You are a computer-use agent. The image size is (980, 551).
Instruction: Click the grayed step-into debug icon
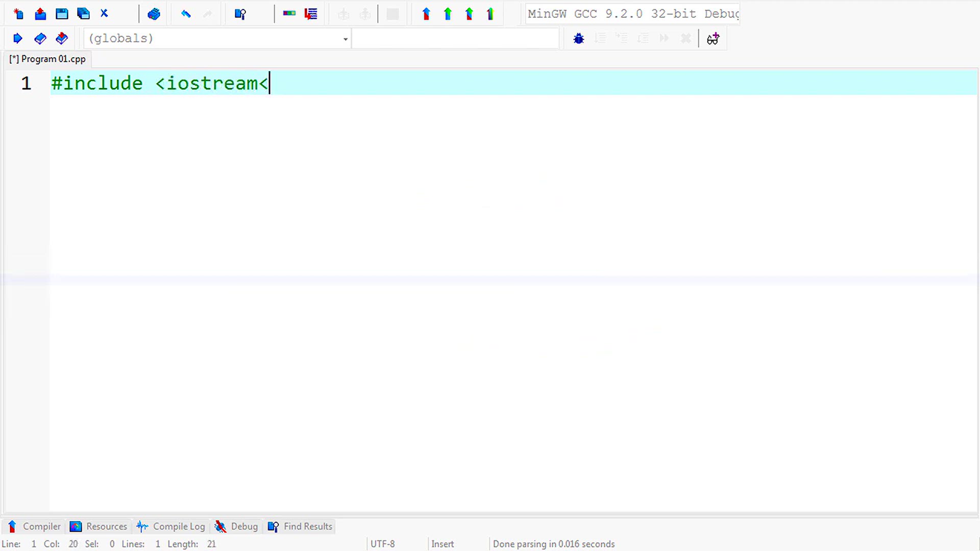tap(622, 38)
